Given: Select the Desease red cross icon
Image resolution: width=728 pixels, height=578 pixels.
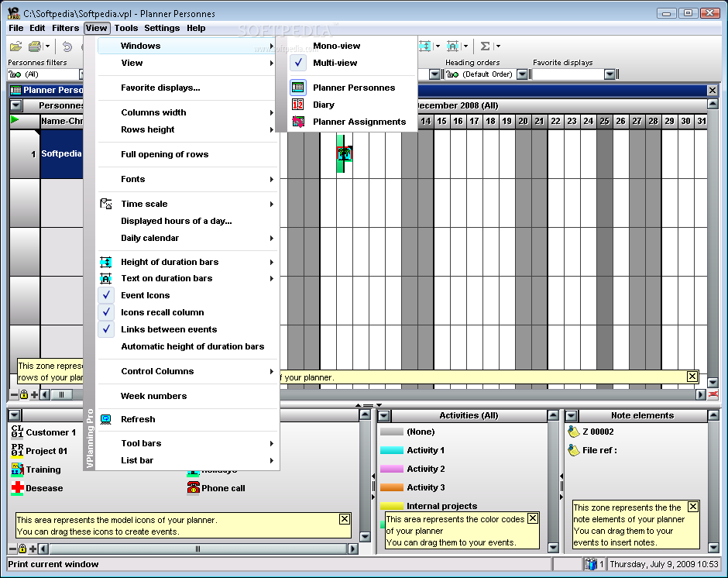Looking at the screenshot, I should [x=17, y=488].
